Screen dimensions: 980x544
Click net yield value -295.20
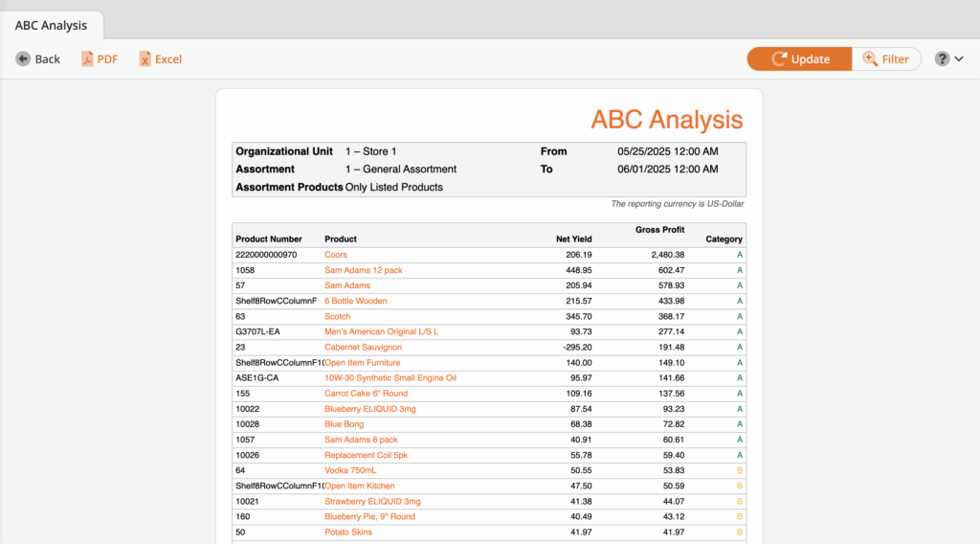pos(577,347)
